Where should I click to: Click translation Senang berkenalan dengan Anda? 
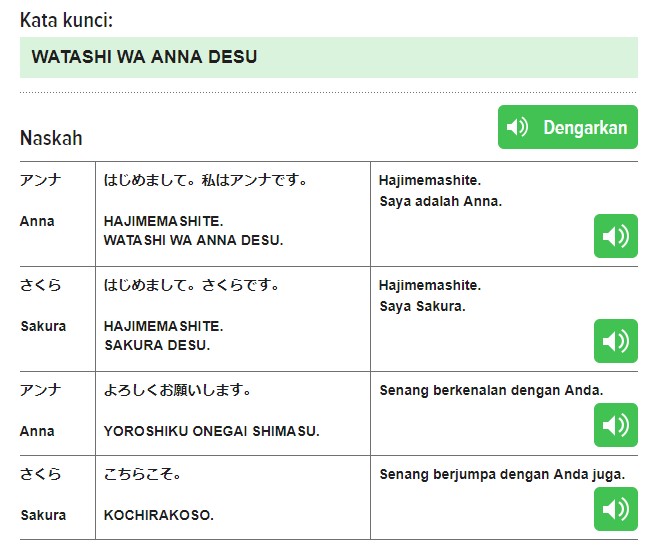491,390
